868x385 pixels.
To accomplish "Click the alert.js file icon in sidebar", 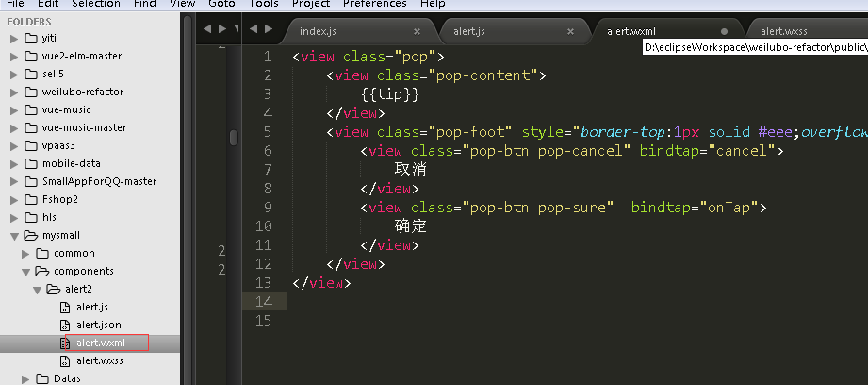I will (65, 307).
